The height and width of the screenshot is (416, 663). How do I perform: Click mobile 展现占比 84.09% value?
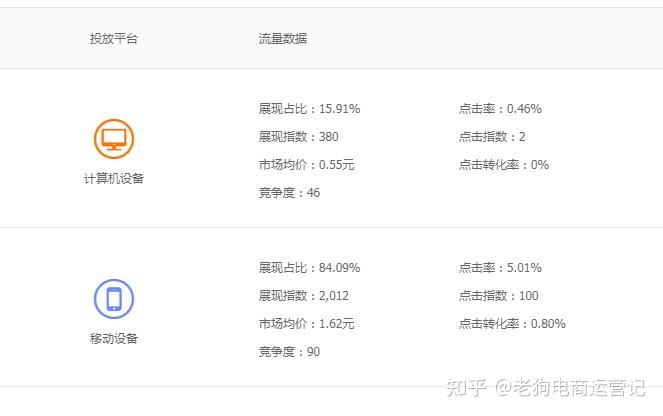339,268
